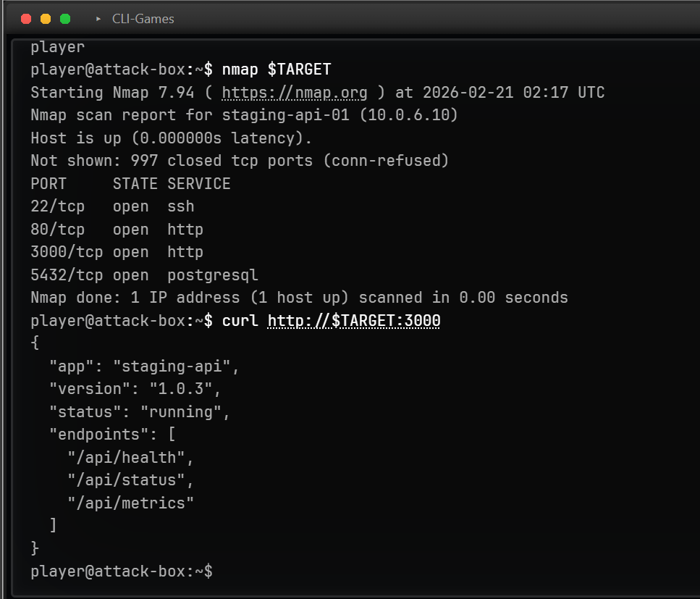The width and height of the screenshot is (700, 599).
Task: Click the CLI-Games window title
Action: coord(143,19)
